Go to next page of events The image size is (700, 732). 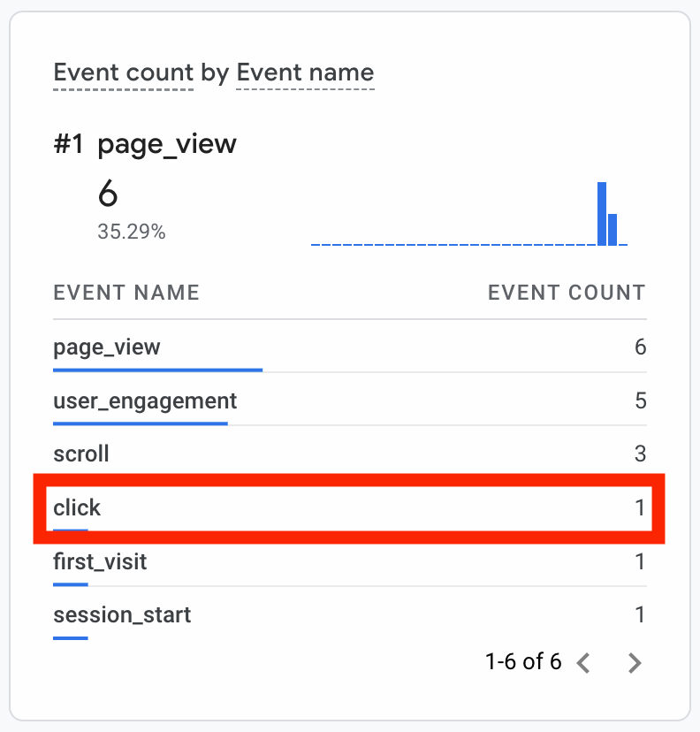click(x=635, y=663)
